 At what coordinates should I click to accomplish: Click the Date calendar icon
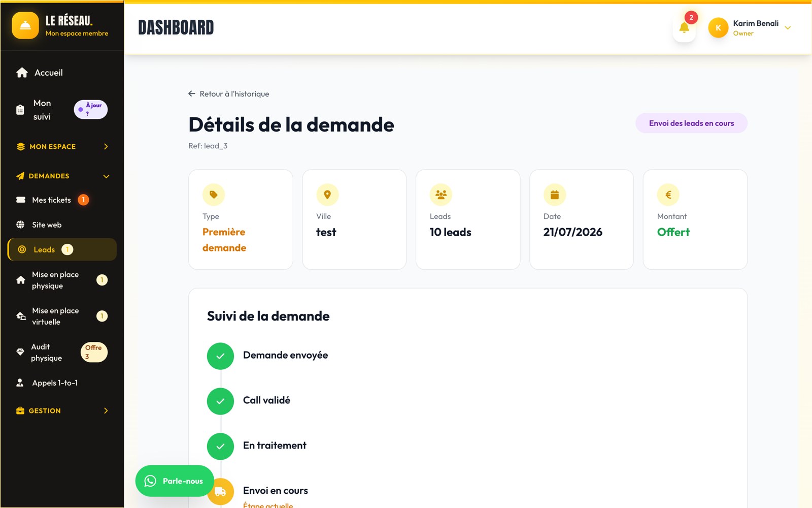point(555,195)
